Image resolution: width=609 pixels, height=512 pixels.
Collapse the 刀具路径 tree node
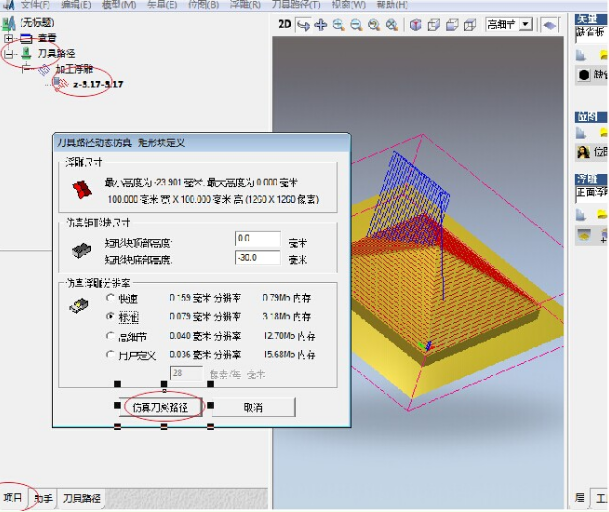click(x=9, y=54)
